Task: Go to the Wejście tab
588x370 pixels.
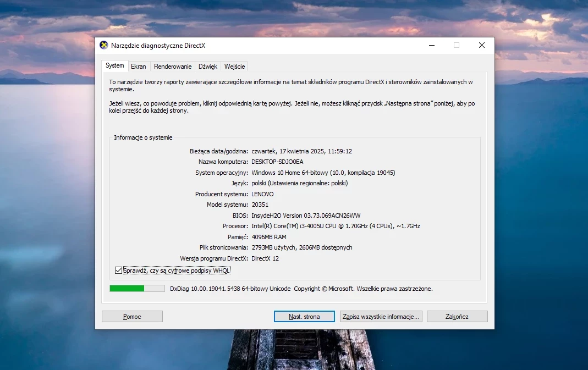Action: 234,67
